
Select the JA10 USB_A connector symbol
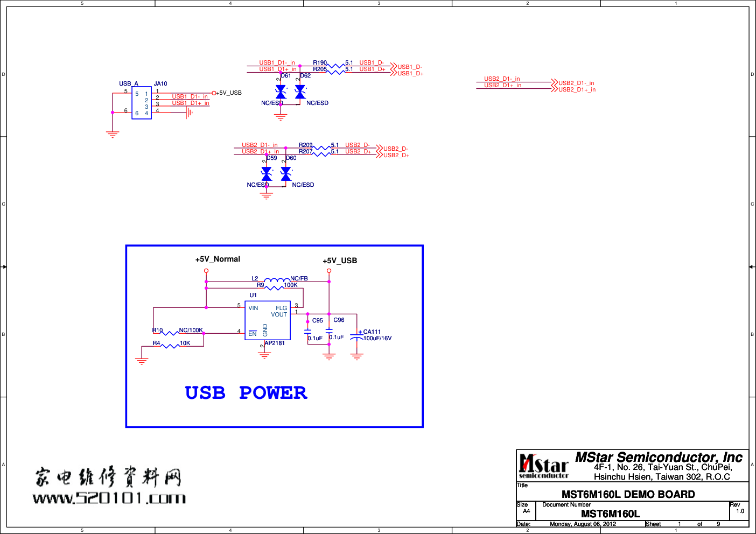pos(142,103)
